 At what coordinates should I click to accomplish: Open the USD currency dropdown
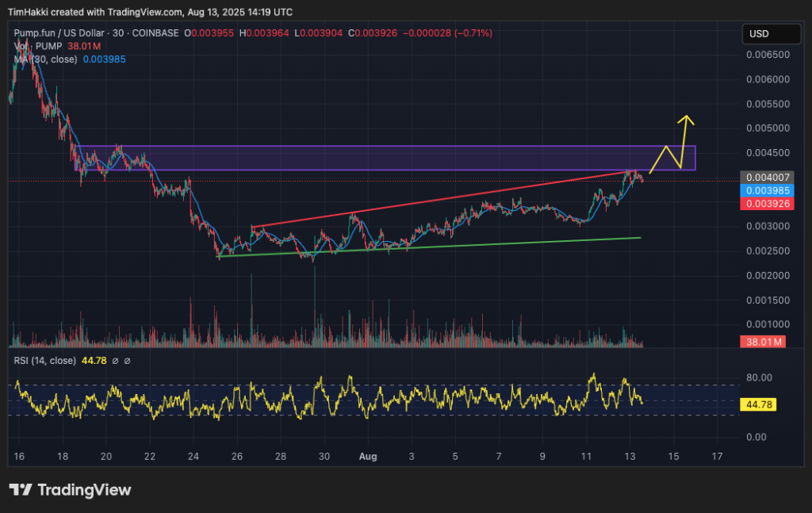click(x=773, y=33)
